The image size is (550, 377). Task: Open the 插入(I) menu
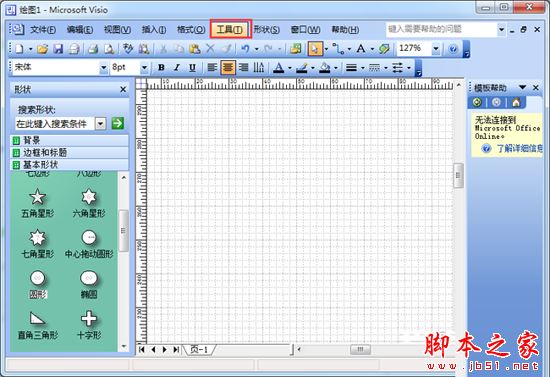[154, 29]
